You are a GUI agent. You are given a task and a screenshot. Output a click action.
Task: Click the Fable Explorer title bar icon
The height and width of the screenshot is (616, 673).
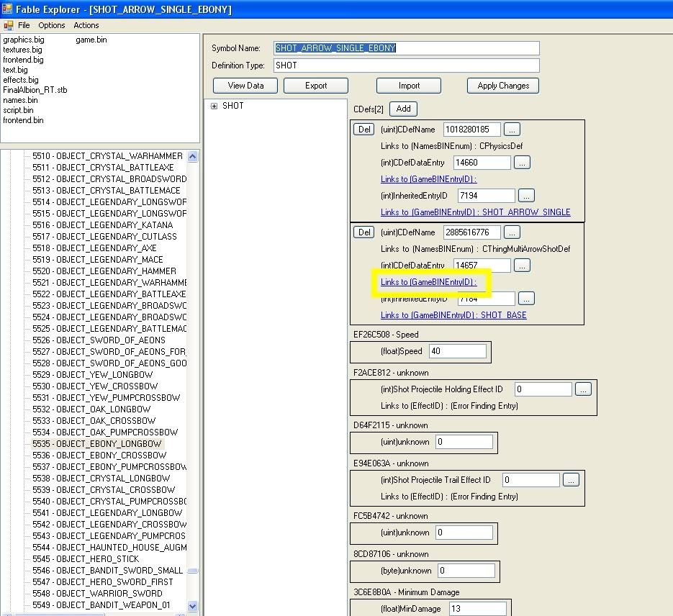click(7, 9)
